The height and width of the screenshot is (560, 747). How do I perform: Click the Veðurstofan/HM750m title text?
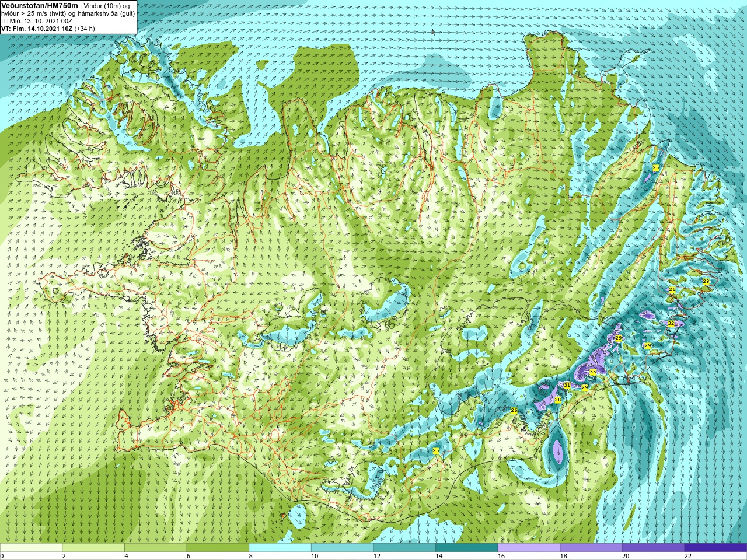click(39, 5)
